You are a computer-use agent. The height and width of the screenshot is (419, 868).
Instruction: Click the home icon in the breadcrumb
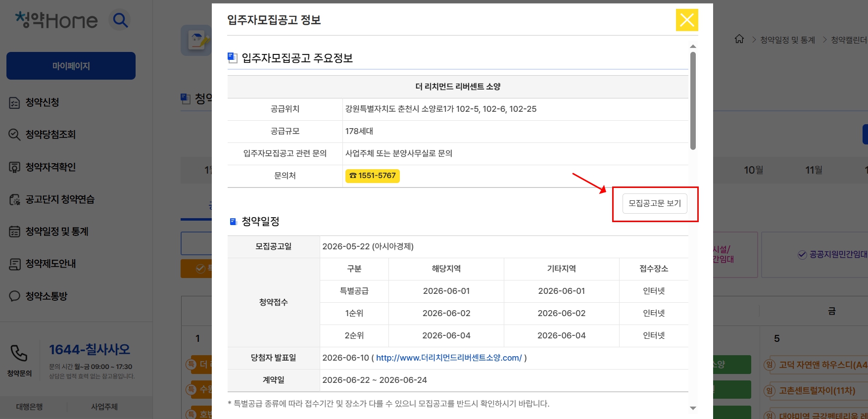pos(739,39)
